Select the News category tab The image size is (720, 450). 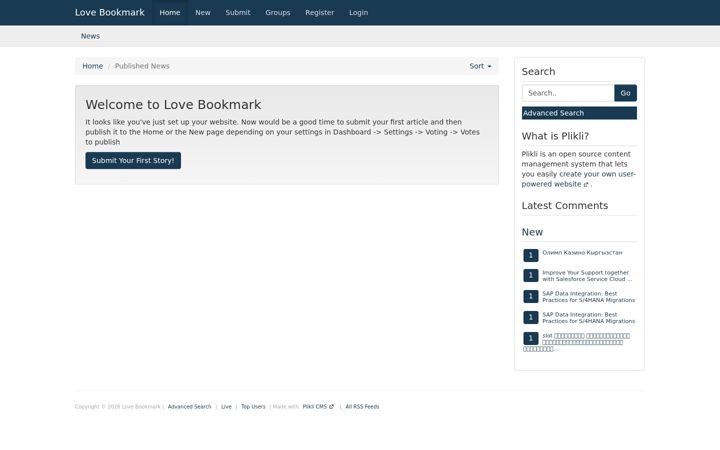coord(90,36)
